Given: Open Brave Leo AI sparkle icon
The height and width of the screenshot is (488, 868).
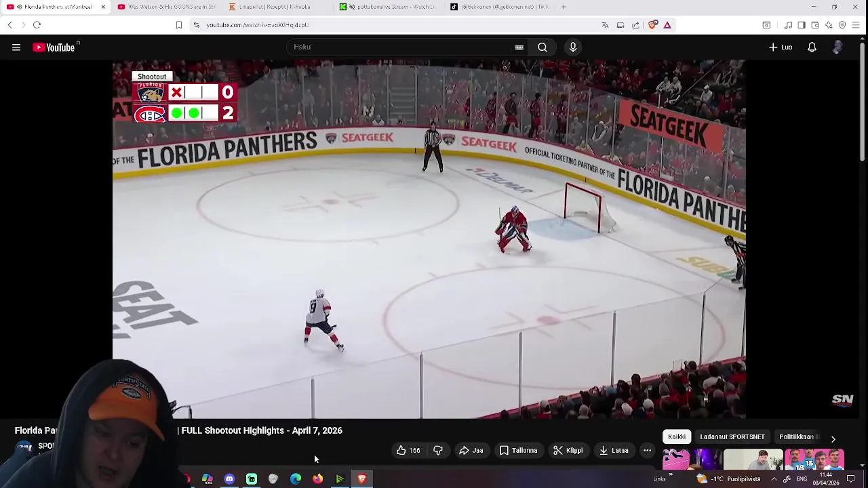Looking at the screenshot, I should (x=829, y=25).
